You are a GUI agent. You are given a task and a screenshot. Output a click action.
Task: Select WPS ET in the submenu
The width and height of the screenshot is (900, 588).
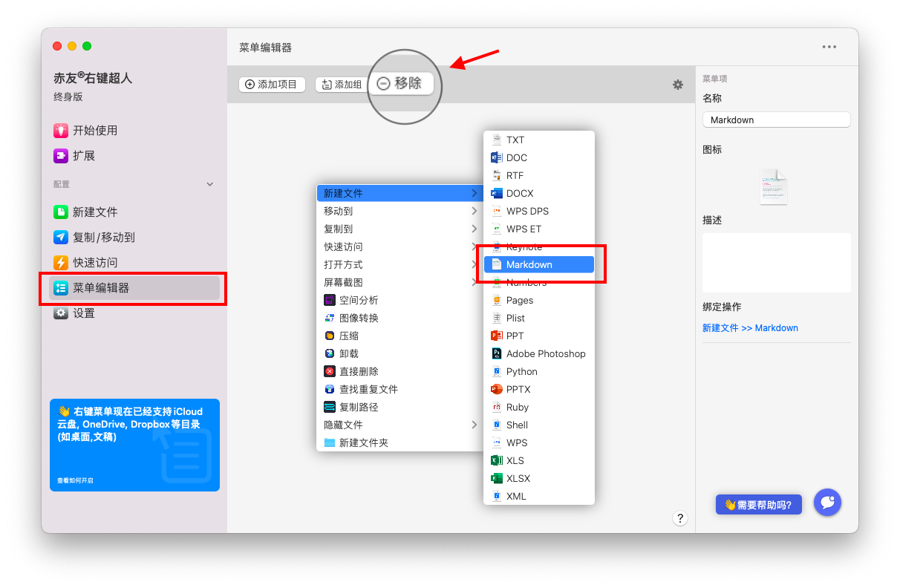[x=539, y=229]
